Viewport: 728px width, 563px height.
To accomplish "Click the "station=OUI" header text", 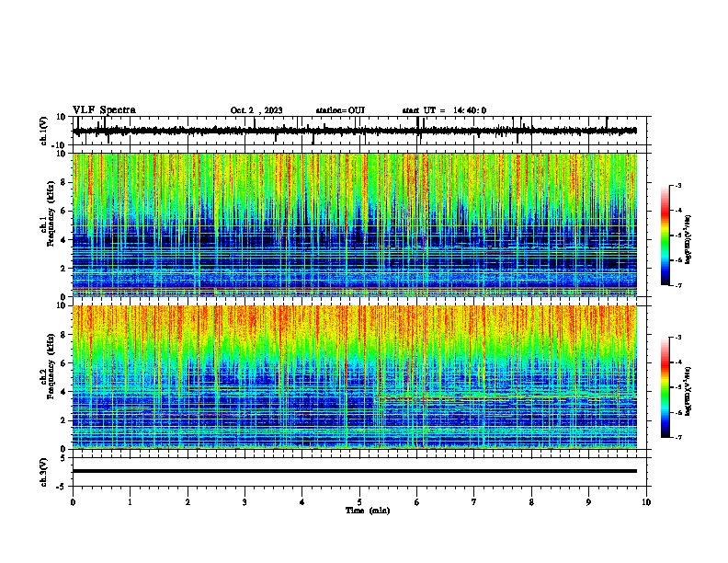I will coord(340,110).
